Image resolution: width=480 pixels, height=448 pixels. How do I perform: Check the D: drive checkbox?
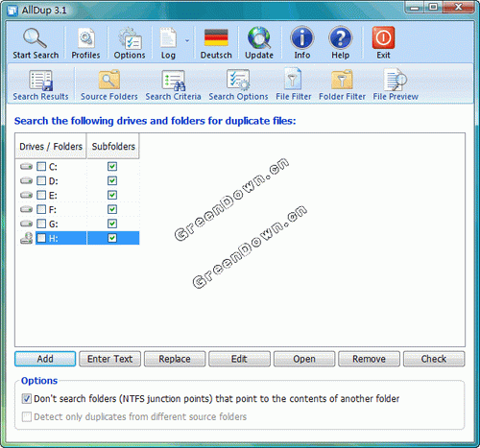[x=41, y=181]
